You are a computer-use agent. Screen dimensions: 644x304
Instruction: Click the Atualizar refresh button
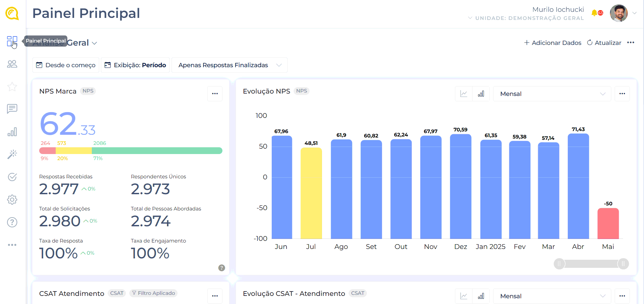pyautogui.click(x=604, y=43)
